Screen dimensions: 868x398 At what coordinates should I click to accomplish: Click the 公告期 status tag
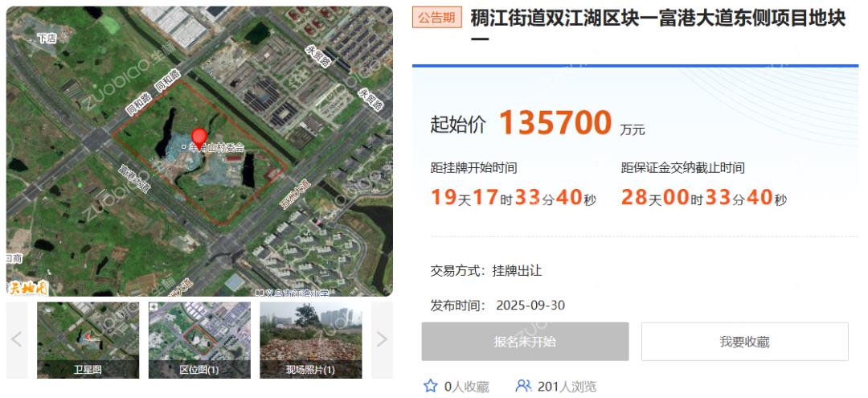tap(436, 18)
